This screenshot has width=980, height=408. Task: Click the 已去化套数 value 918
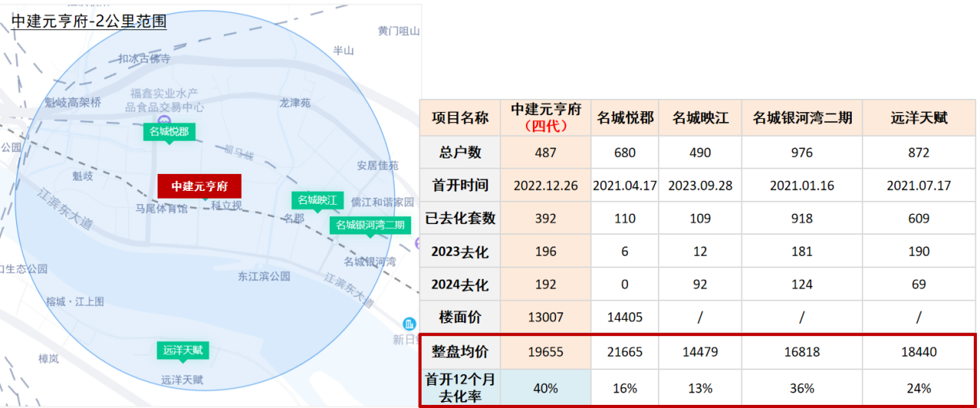[x=802, y=219]
